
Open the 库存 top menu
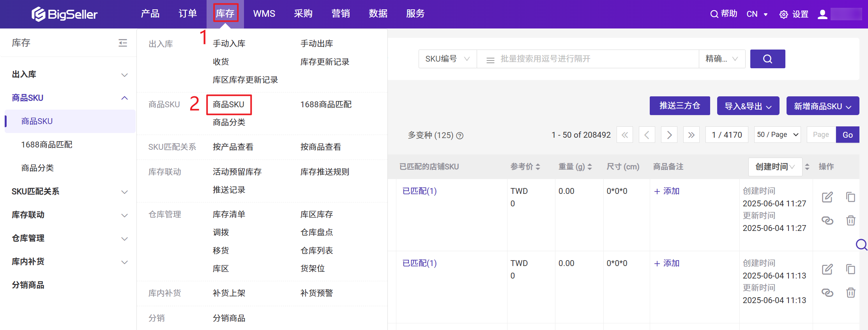225,14
